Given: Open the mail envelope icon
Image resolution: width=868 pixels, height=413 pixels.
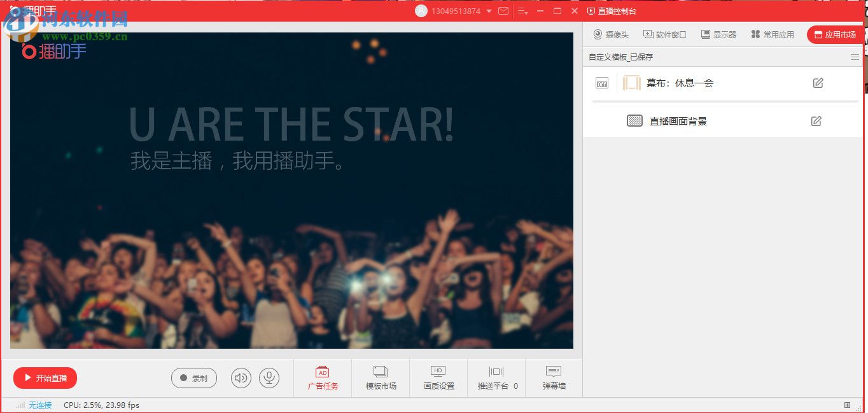Looking at the screenshot, I should (503, 11).
